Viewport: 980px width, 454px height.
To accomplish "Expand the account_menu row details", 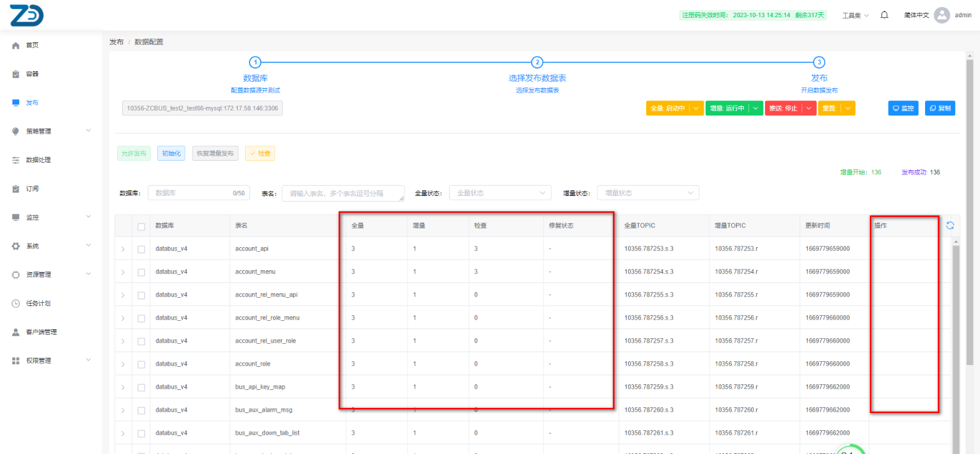I will (x=123, y=272).
